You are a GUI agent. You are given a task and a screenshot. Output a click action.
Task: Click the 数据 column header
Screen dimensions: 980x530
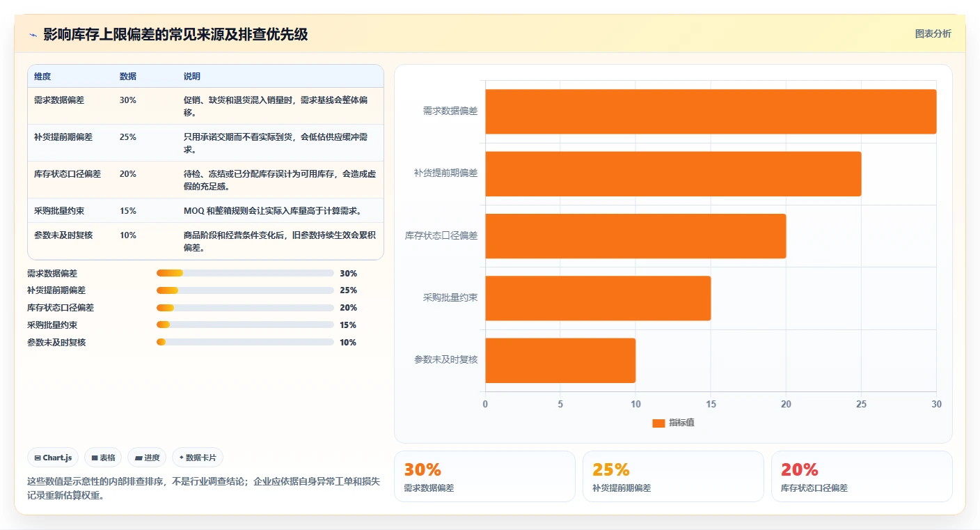pos(128,77)
